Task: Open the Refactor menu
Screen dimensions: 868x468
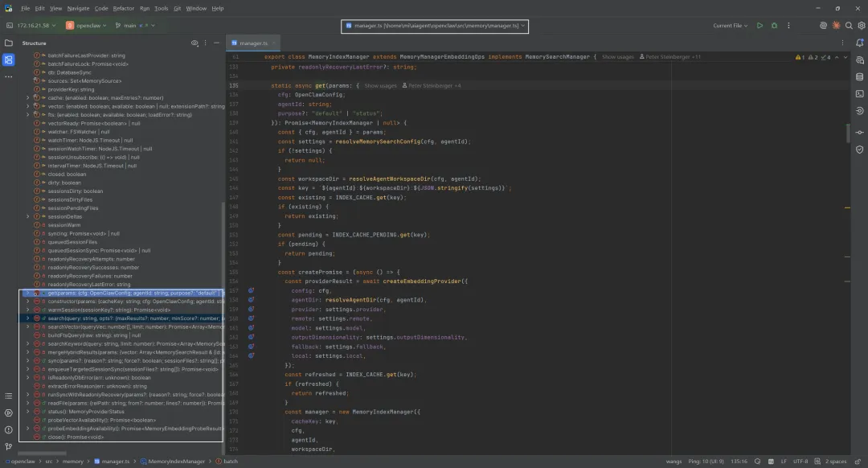Action: click(x=124, y=8)
